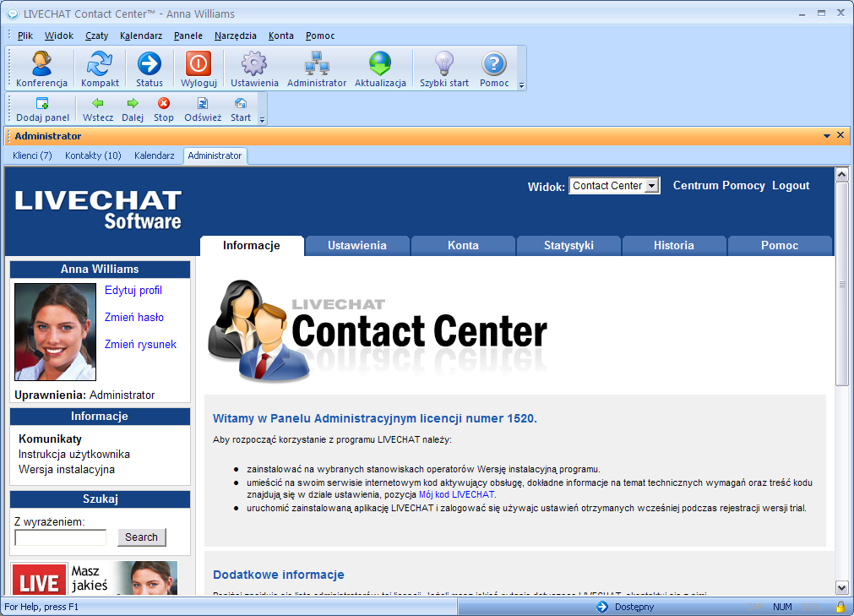Screen dimensions: 854x616
Task: Open the Administrator panel dropdown arrow
Action: [827, 135]
